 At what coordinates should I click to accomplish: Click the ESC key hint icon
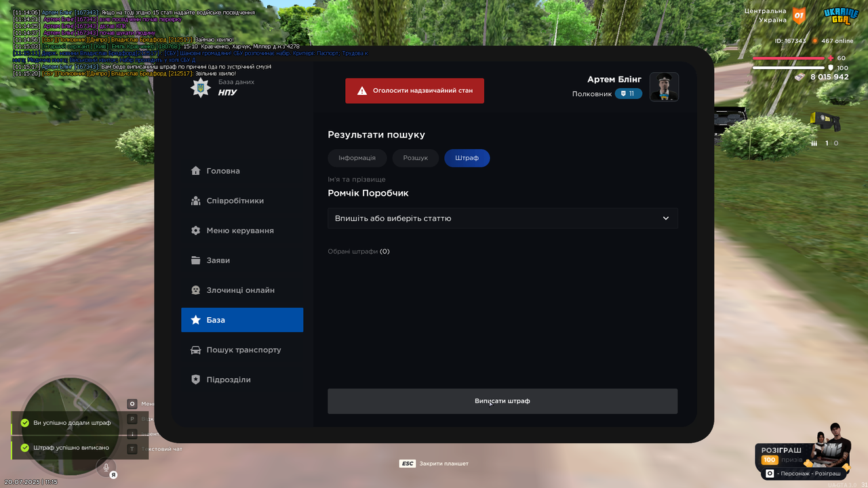coord(408,464)
